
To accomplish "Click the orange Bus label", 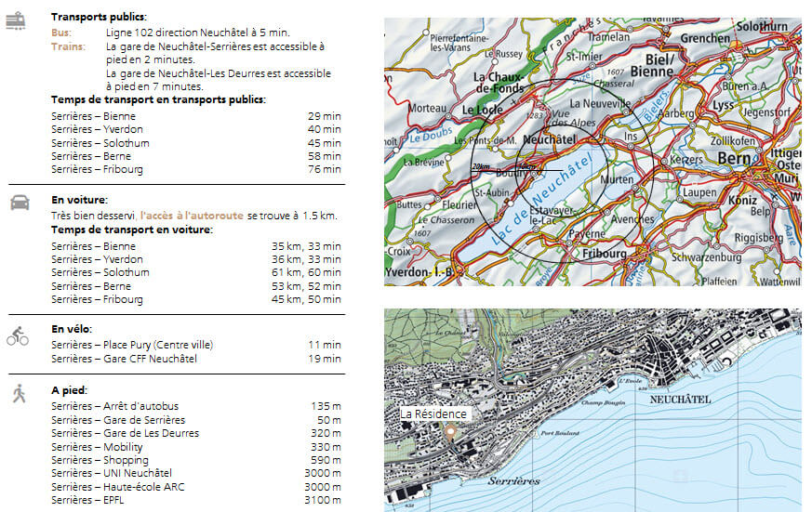I will pyautogui.click(x=61, y=33).
